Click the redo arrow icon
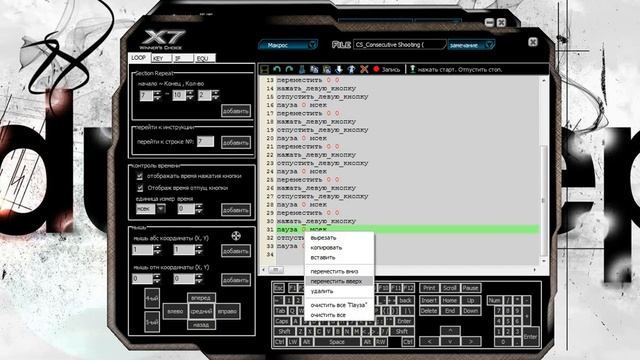 pyautogui.click(x=289, y=69)
